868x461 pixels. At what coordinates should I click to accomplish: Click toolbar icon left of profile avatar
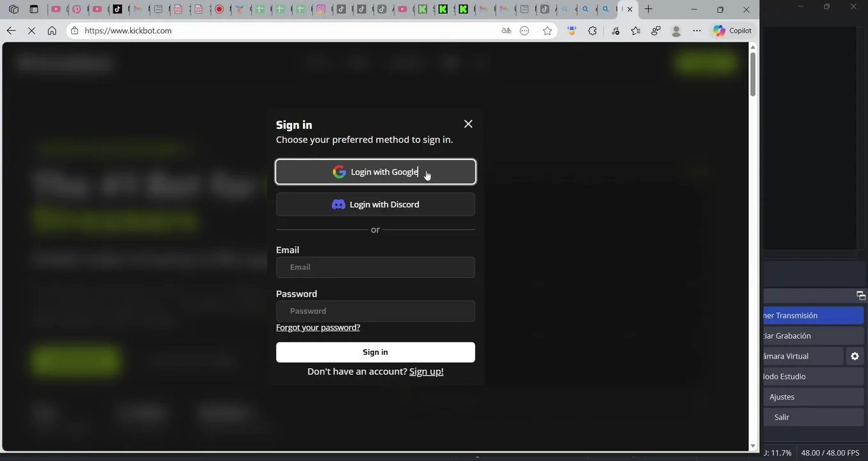click(656, 31)
